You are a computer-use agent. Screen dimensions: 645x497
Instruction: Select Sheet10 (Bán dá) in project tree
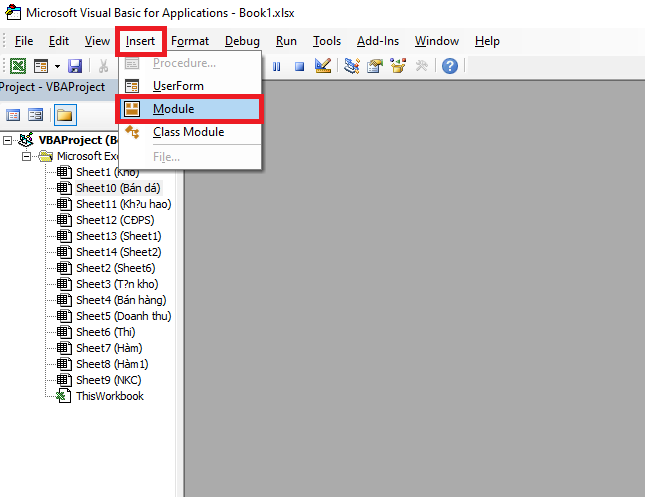point(118,188)
